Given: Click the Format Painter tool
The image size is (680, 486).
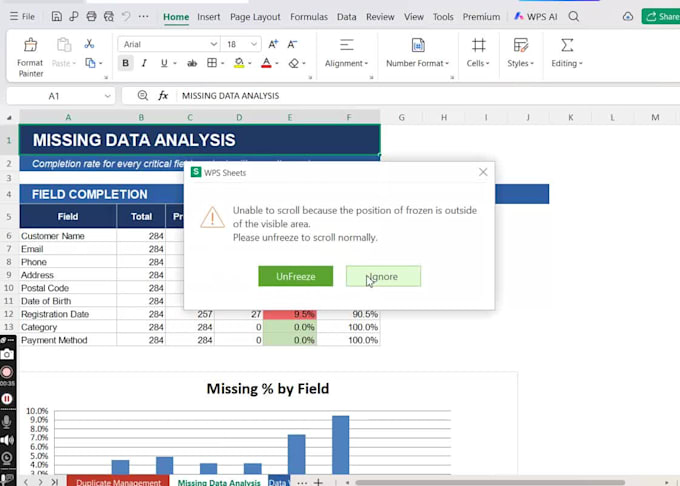Looking at the screenshot, I should pyautogui.click(x=30, y=57).
